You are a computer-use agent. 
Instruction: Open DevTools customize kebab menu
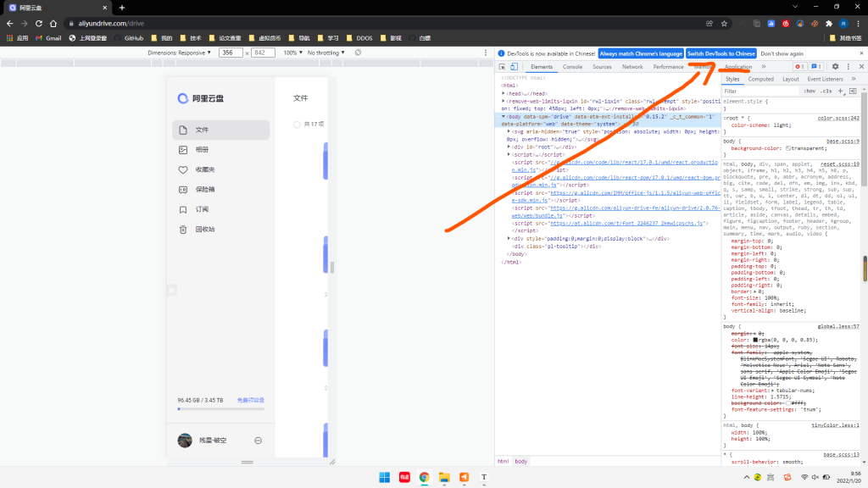(848, 66)
